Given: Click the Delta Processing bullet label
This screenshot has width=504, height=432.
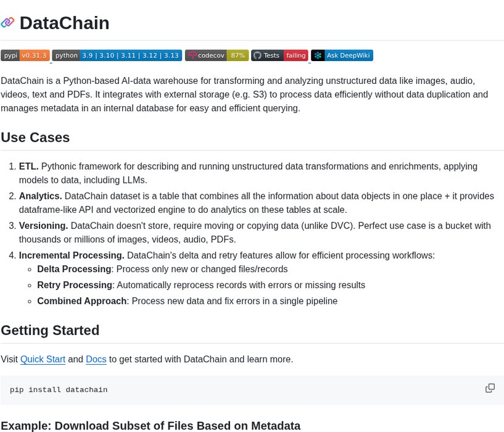Looking at the screenshot, I should [x=74, y=269].
